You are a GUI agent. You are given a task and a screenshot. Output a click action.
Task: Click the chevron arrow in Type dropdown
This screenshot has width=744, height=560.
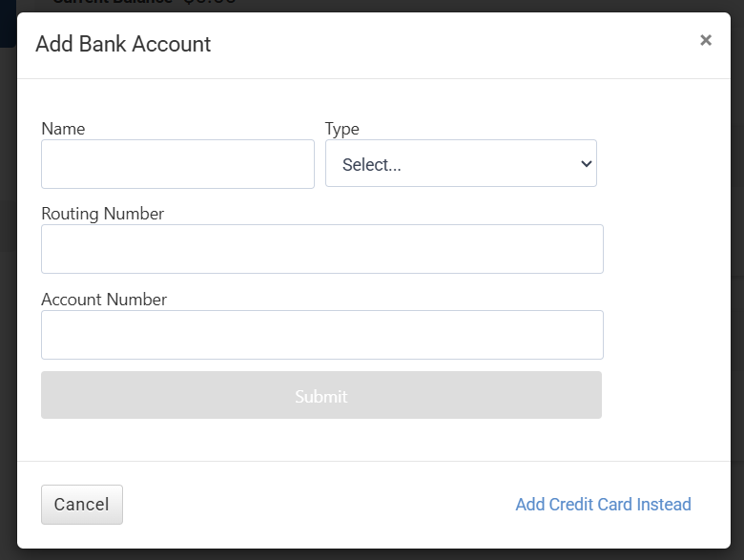(x=586, y=164)
